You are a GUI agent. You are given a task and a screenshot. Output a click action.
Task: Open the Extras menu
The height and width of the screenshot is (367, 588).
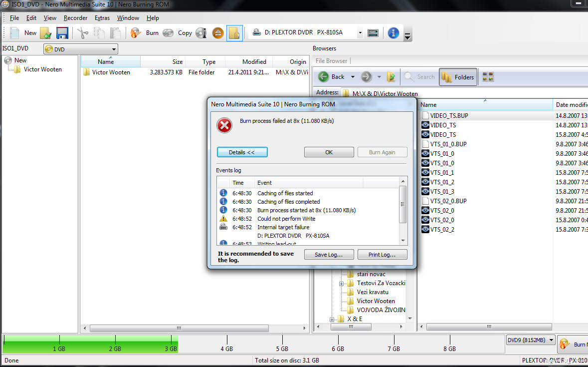click(102, 17)
